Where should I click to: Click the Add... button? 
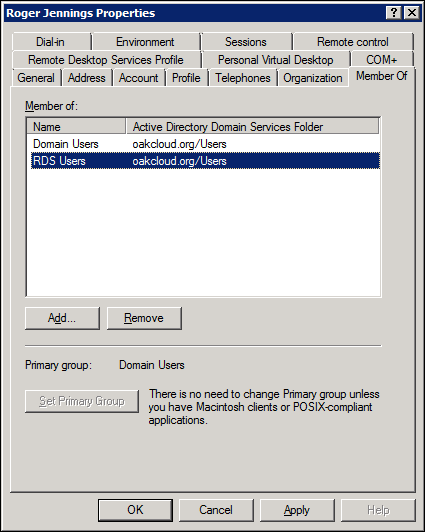62,318
